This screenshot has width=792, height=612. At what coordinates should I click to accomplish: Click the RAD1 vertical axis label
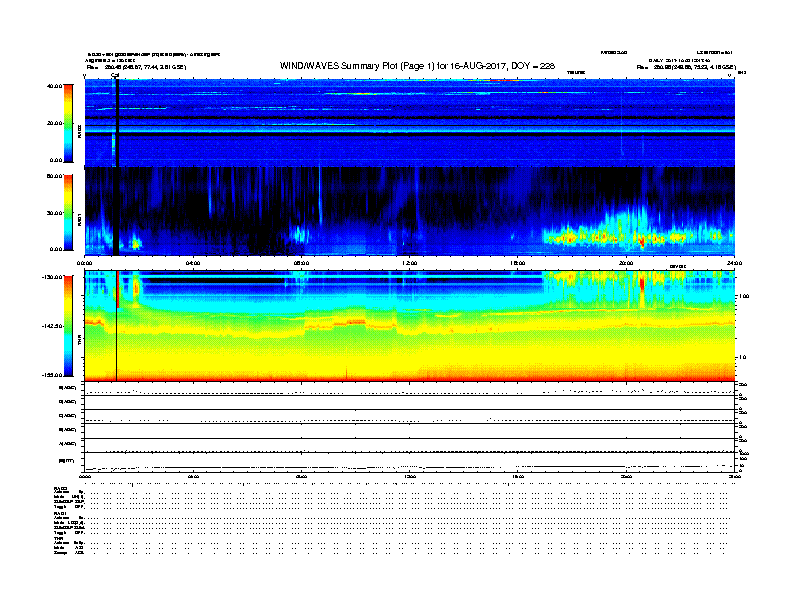pos(80,219)
